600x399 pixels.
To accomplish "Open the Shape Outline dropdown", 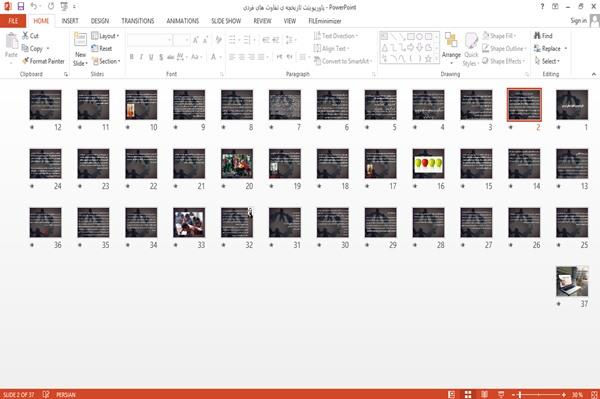I will (x=504, y=48).
